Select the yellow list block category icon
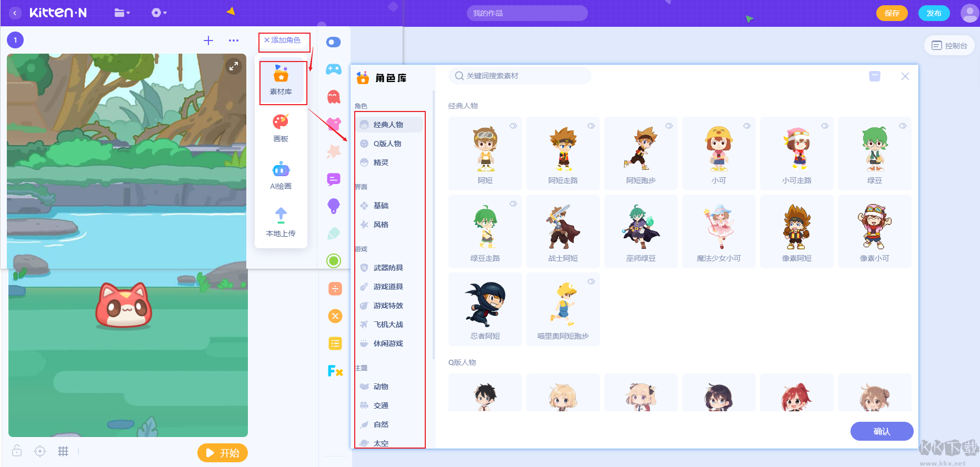The height and width of the screenshot is (467, 980). click(335, 343)
